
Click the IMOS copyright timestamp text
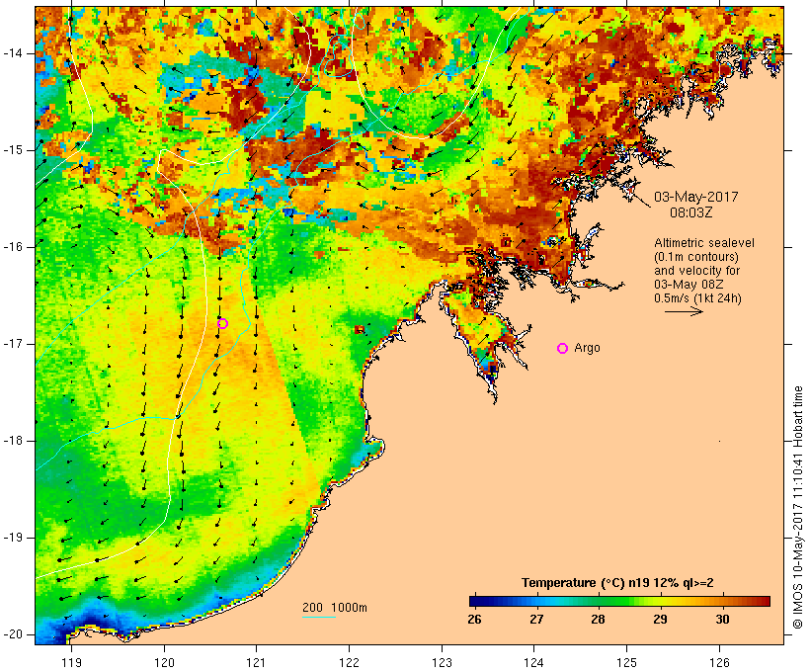coord(798,507)
